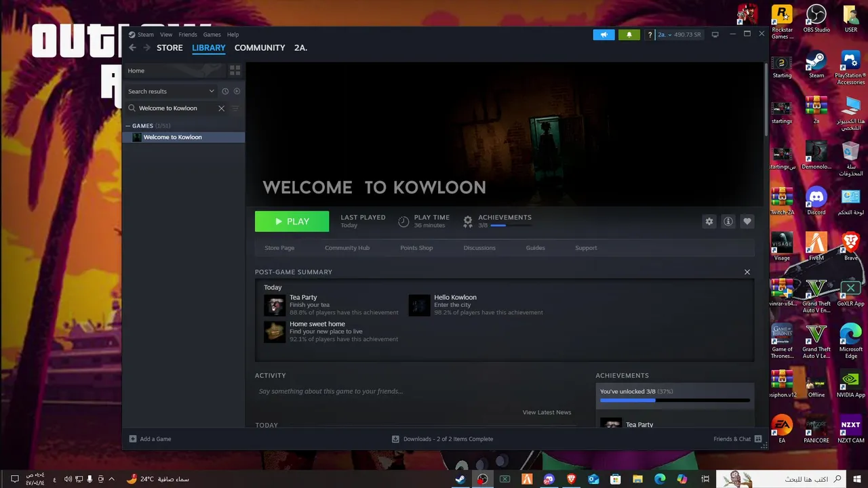Open NVIDIA App desktop shortcut
The image size is (868, 488).
[x=850, y=384]
